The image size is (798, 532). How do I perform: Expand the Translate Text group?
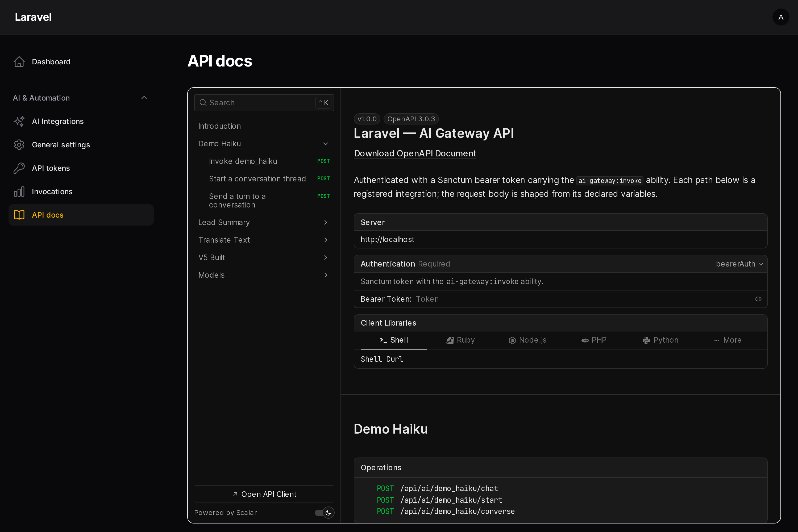tap(325, 240)
